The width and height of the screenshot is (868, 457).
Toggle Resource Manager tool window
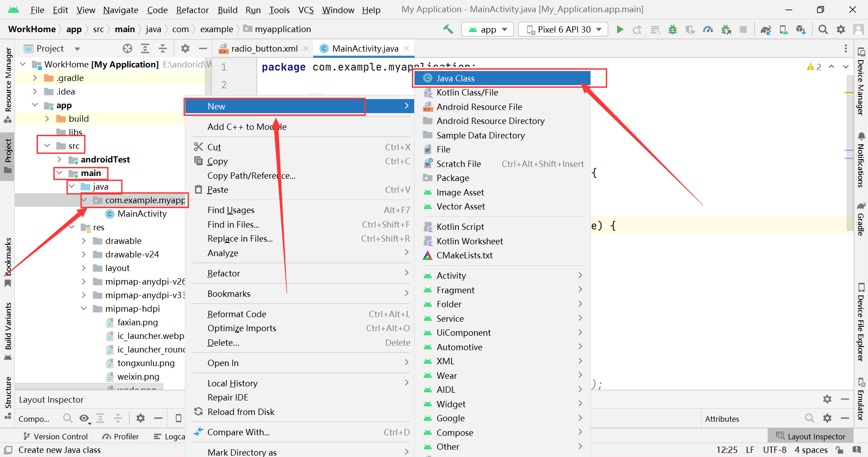pyautogui.click(x=8, y=85)
